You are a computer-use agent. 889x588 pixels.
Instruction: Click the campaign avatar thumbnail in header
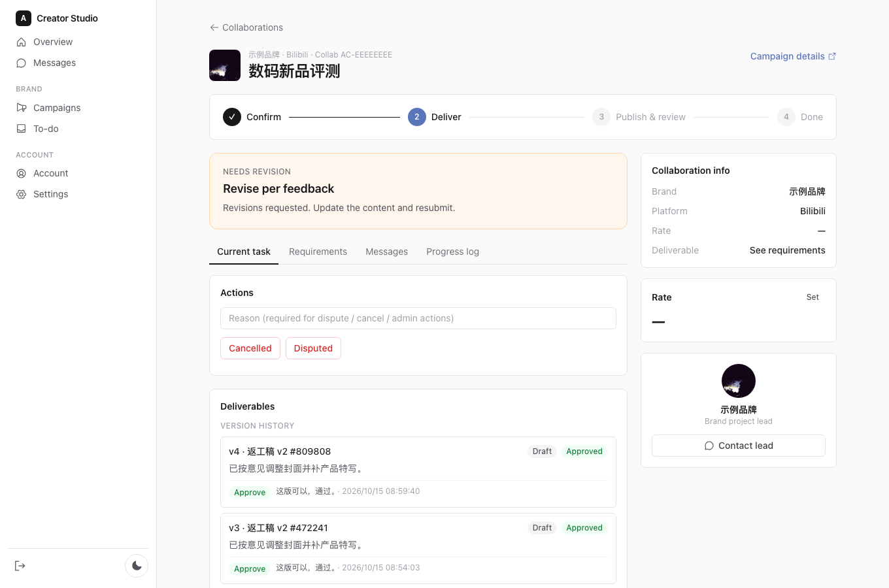pyautogui.click(x=225, y=65)
